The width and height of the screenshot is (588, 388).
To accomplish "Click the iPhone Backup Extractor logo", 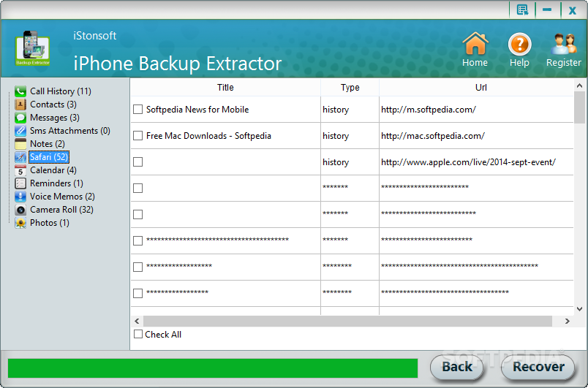I will tap(32, 48).
